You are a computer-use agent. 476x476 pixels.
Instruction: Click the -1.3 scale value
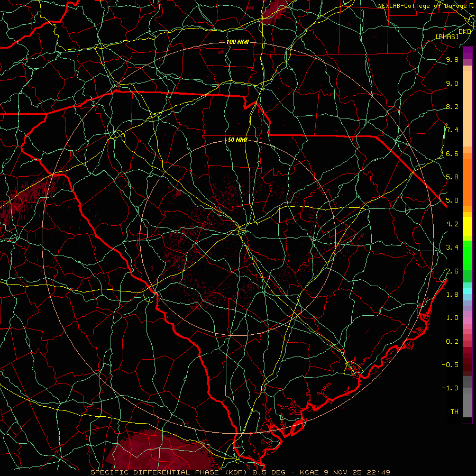pyautogui.click(x=450, y=388)
